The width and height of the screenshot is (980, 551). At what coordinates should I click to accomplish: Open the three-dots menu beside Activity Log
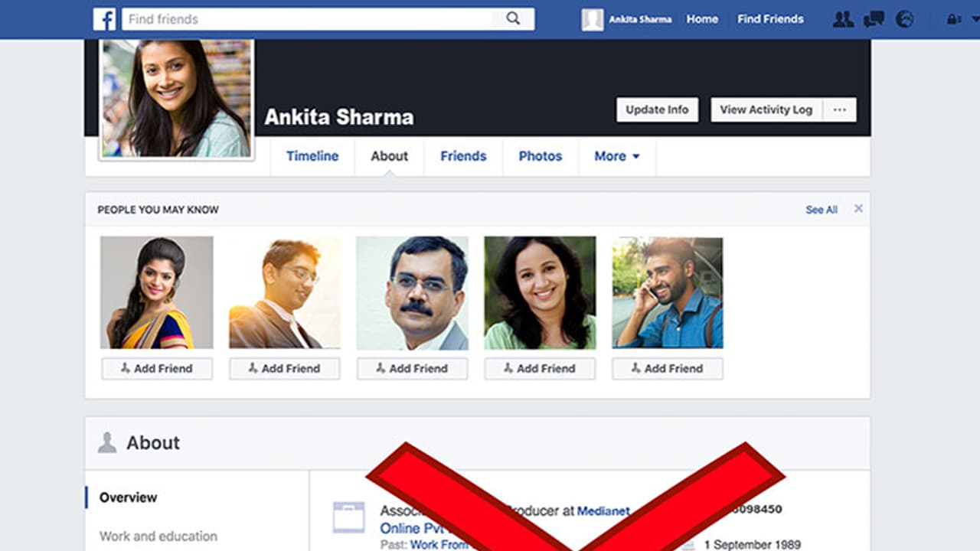(x=840, y=109)
